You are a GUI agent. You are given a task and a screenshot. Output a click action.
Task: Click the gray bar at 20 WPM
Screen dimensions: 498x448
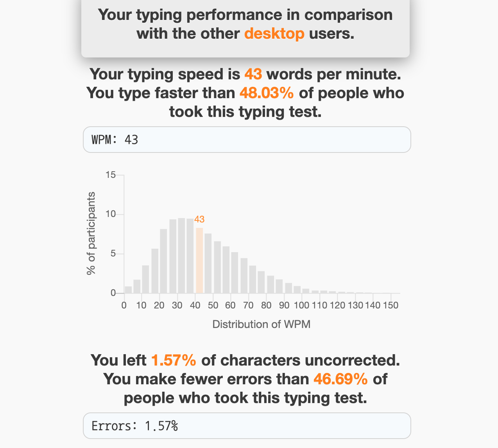coord(163,261)
